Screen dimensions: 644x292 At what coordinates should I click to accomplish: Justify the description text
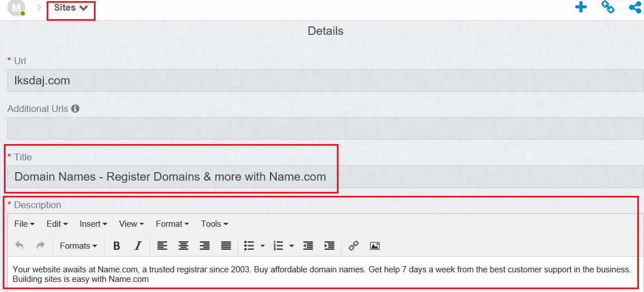(x=226, y=246)
